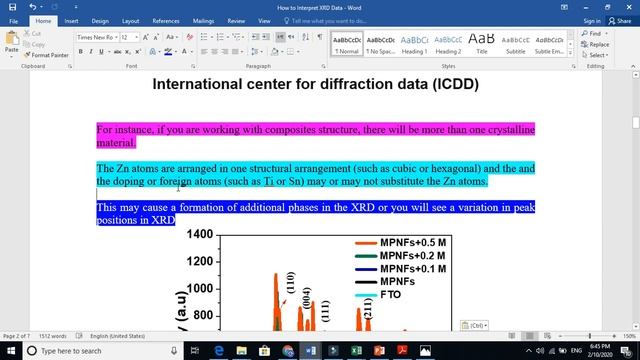The width and height of the screenshot is (640, 360).
Task: Adjust the zoom slider in status bar
Action: (590, 336)
